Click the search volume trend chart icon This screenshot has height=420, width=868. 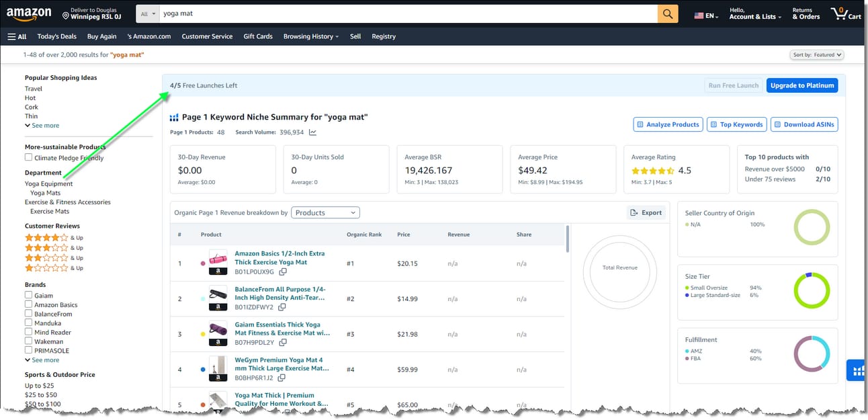[313, 132]
